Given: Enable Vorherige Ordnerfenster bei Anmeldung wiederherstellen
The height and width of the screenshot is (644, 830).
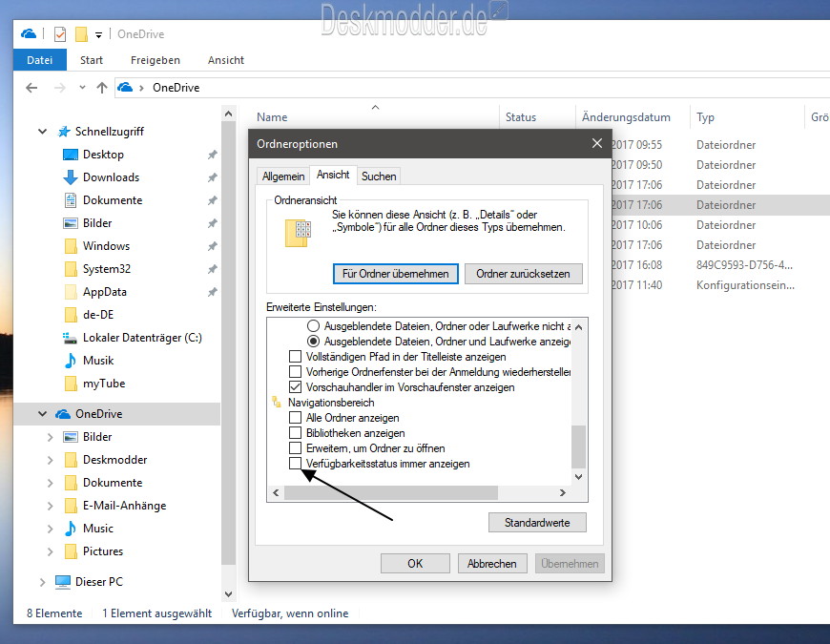Looking at the screenshot, I should tap(296, 372).
